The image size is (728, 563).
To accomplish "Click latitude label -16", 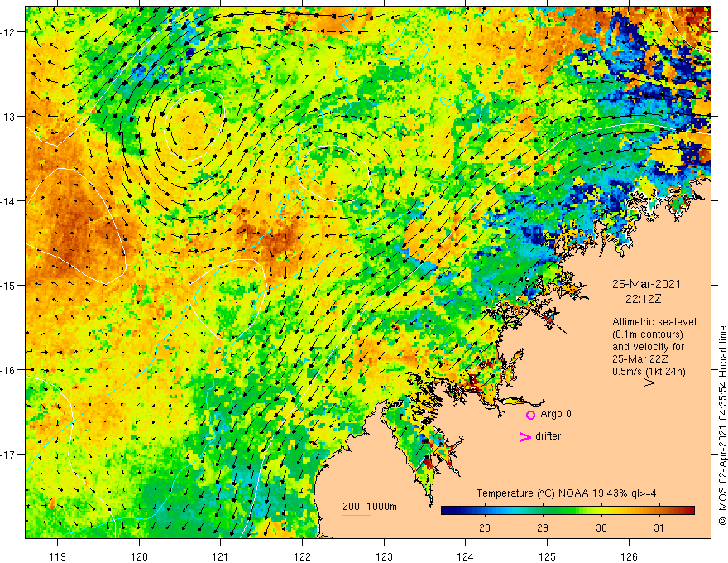I will coord(9,370).
